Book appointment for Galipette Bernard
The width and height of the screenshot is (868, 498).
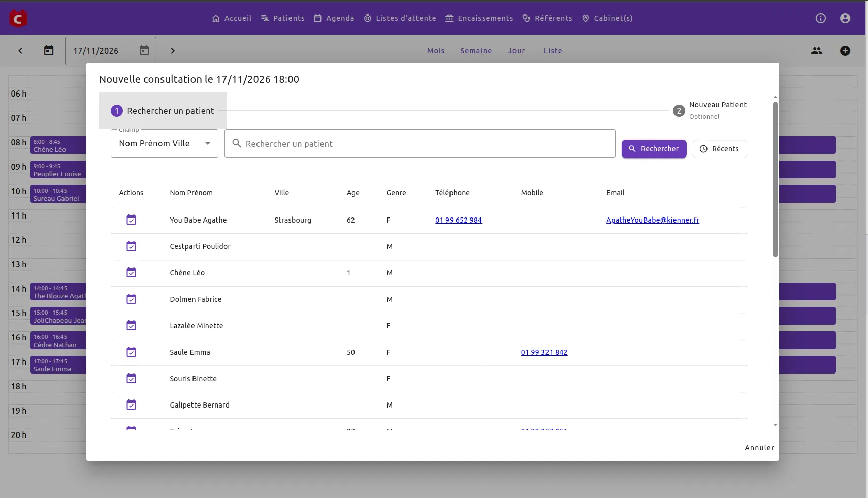coord(131,405)
